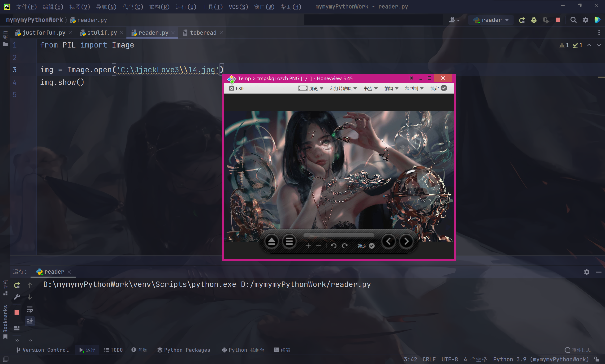Open the 重构(R) refactor menu
The width and height of the screenshot is (605, 364).
[160, 7]
